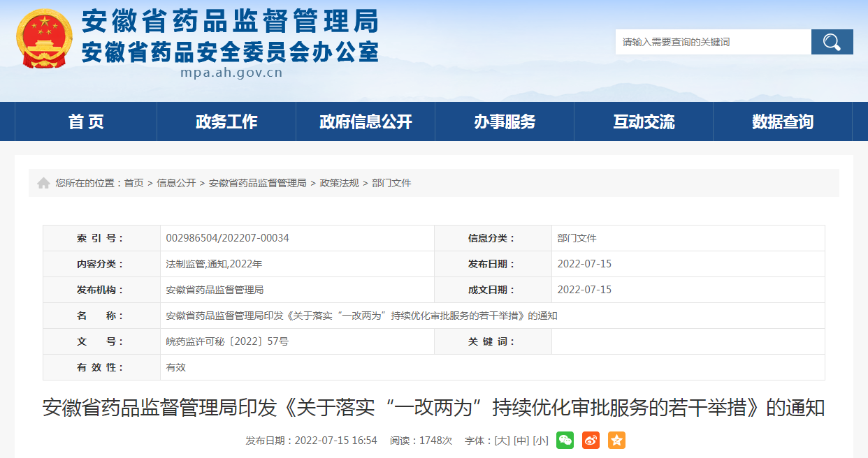Open the 数据查询 menu
Viewport: 868px width, 458px height.
782,121
